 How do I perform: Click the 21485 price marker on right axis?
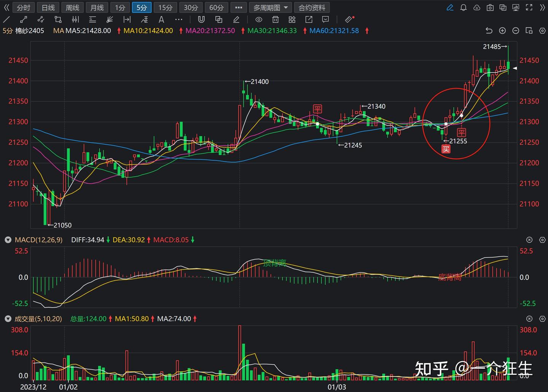[x=492, y=47]
